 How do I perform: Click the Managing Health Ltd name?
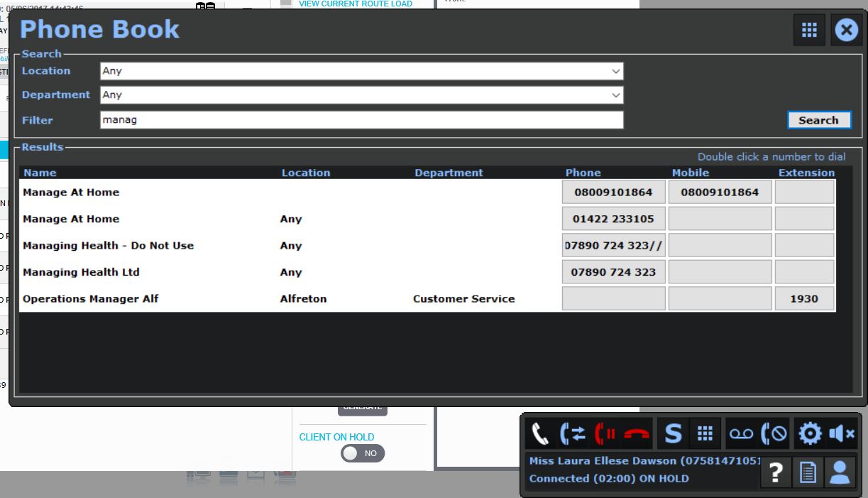[81, 272]
